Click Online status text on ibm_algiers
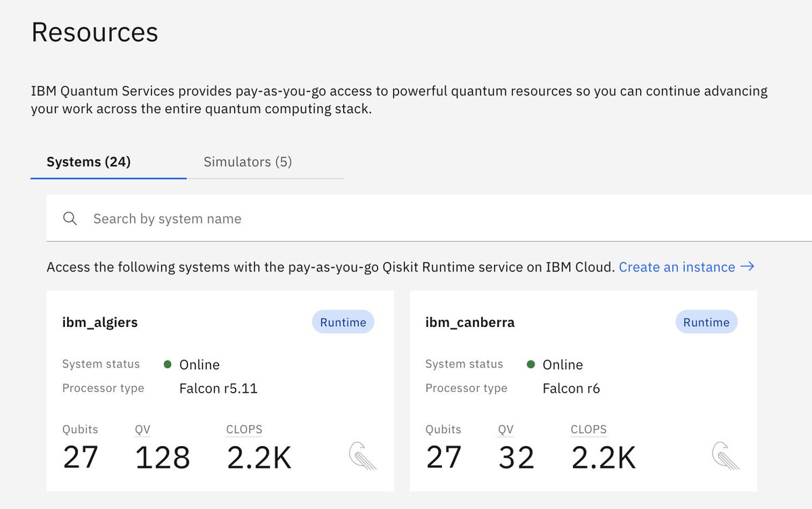The width and height of the screenshot is (812, 509). (x=200, y=365)
